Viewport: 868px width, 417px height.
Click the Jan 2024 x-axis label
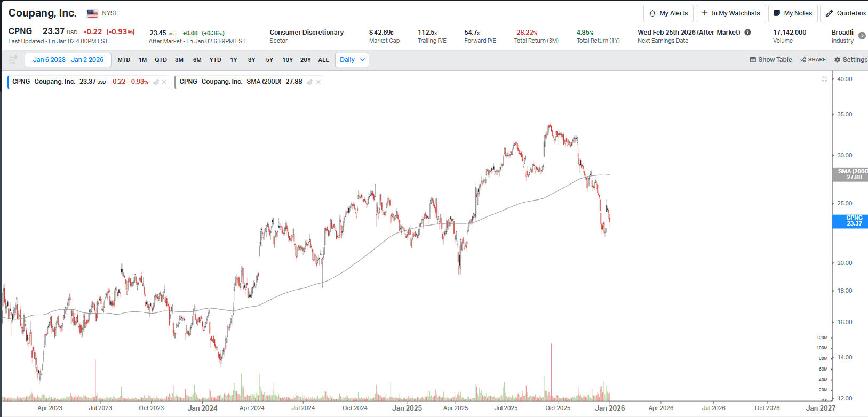pos(203,408)
